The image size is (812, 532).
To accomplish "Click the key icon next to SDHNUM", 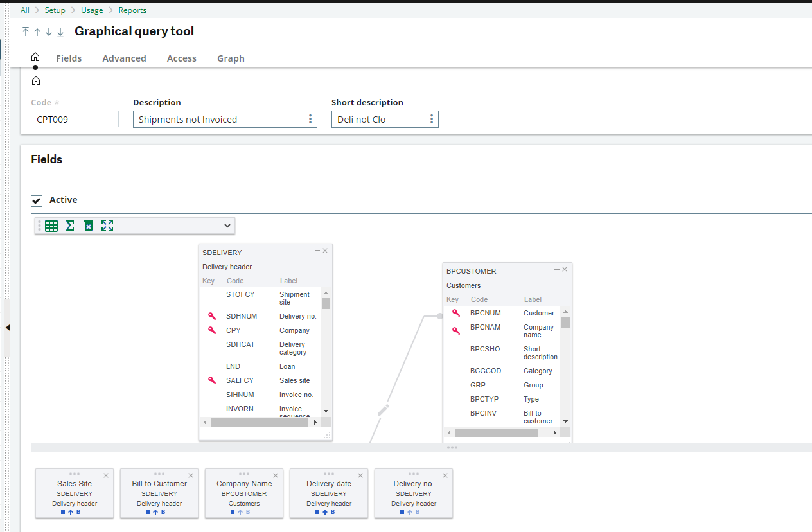I will 211,315.
